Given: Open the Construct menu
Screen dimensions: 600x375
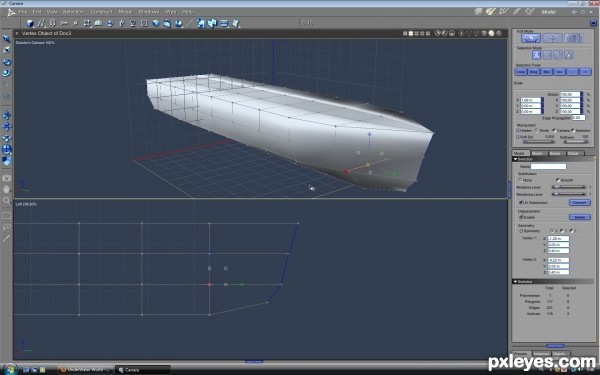Looking at the screenshot, I should 101,12.
